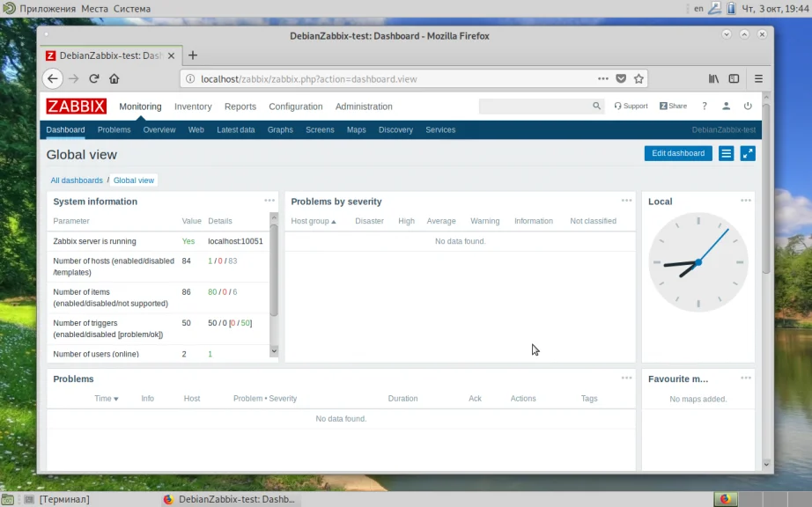Viewport: 812px width, 507px height.
Task: Open a new browser tab with plus
Action: 193,55
